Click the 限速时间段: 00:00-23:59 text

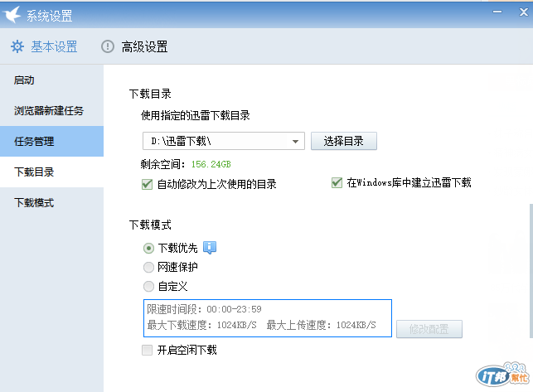(204, 309)
